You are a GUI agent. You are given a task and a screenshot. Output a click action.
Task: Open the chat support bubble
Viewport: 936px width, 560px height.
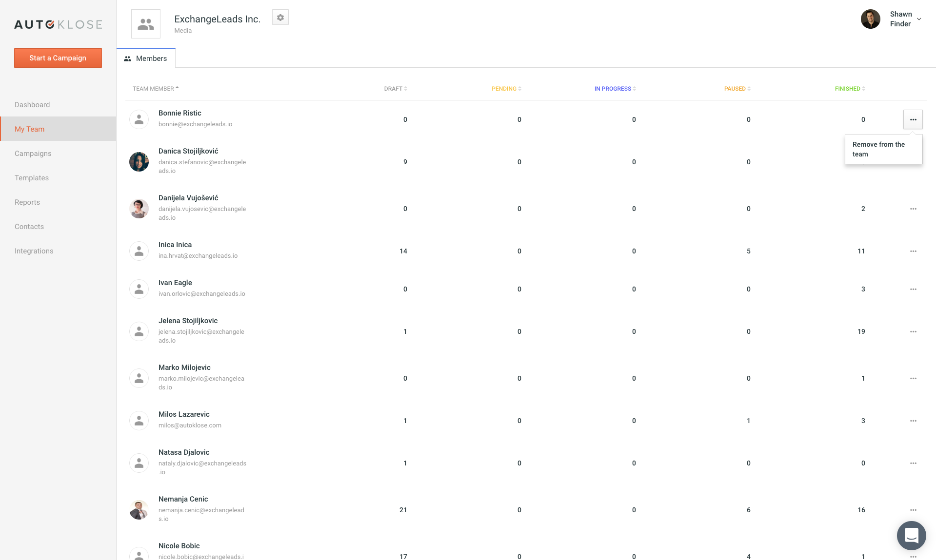click(x=911, y=535)
